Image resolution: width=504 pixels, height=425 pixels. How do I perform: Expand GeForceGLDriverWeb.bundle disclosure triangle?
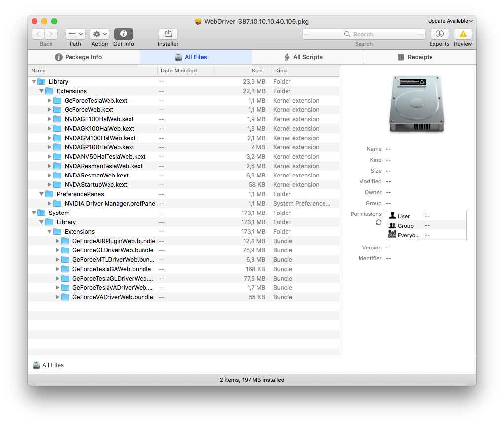[57, 250]
